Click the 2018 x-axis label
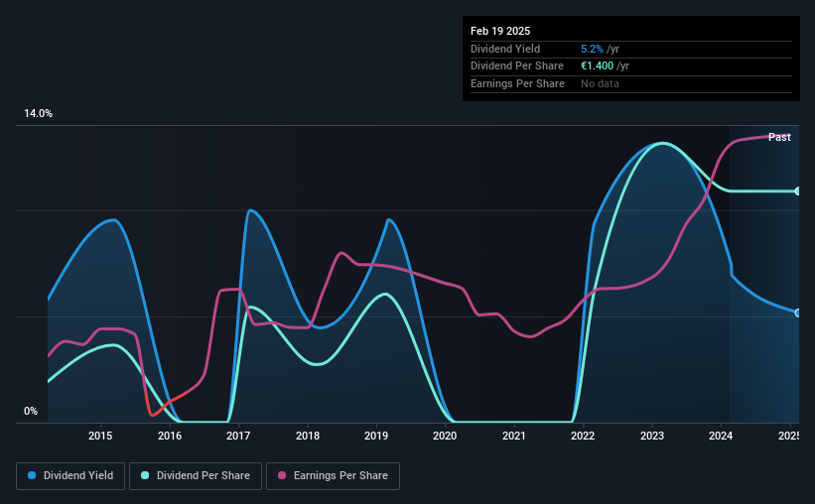815x504 pixels. tap(308, 436)
